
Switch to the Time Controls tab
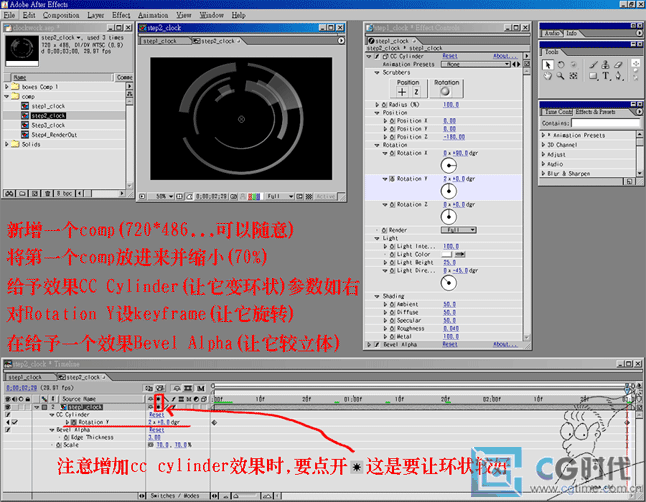click(x=558, y=112)
